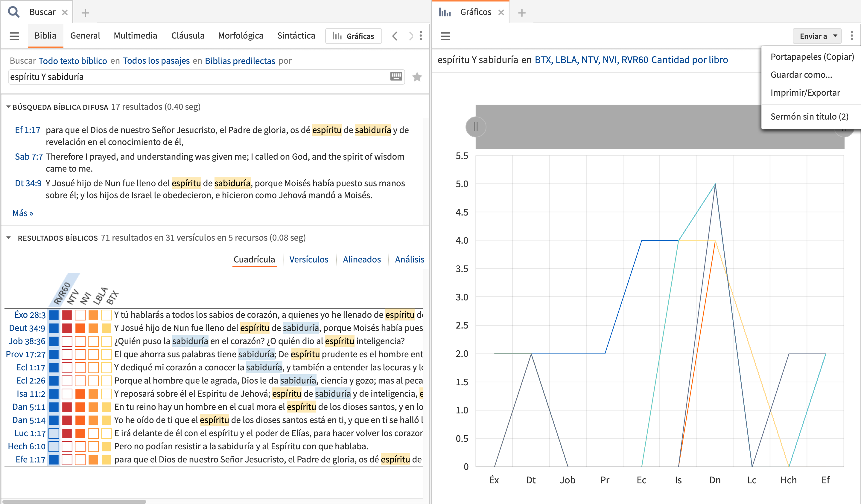Open the Ecl 2:26 verse reference

pos(31,381)
